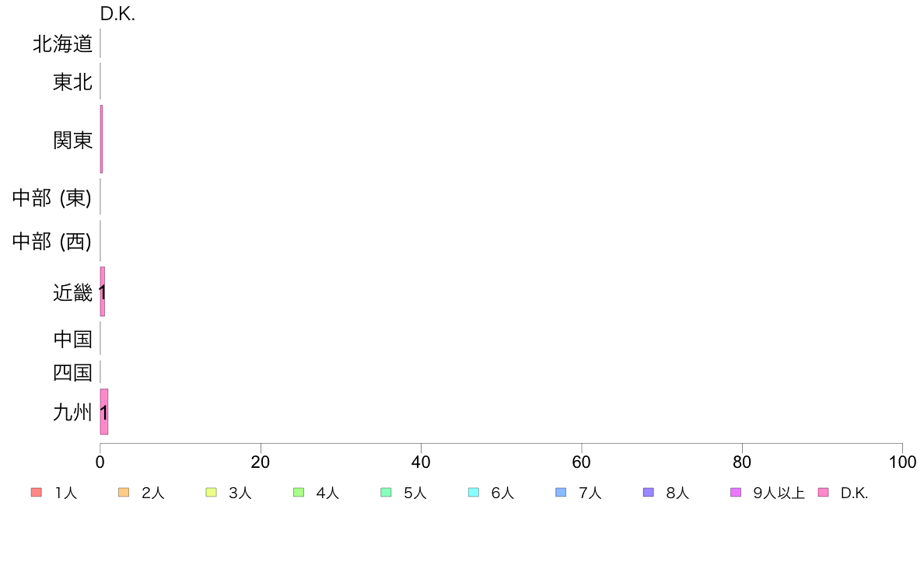Click the 9人以上 magenta legend swatch

(736, 493)
